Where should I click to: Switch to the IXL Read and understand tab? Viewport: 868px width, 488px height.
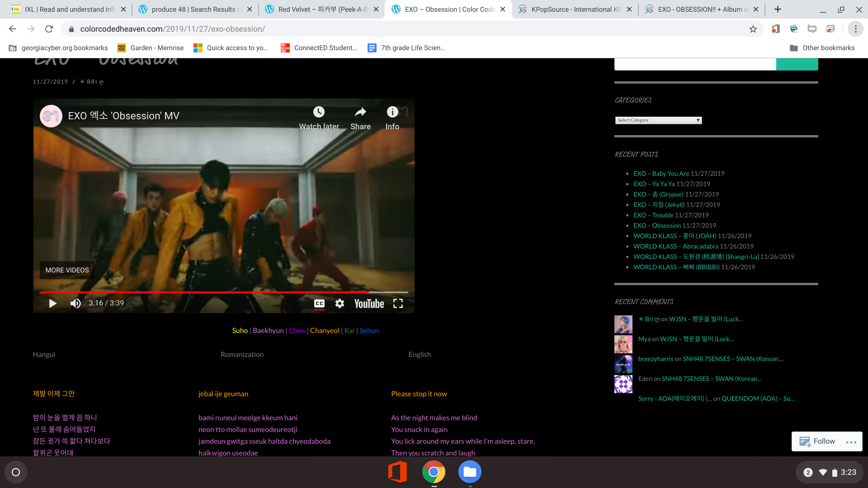(x=68, y=9)
